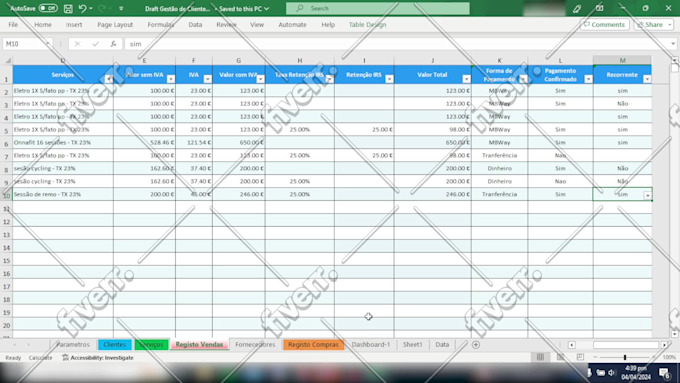The width and height of the screenshot is (680, 383).
Task: Open the Valor com IVA filter dropdown
Action: pyautogui.click(x=260, y=79)
